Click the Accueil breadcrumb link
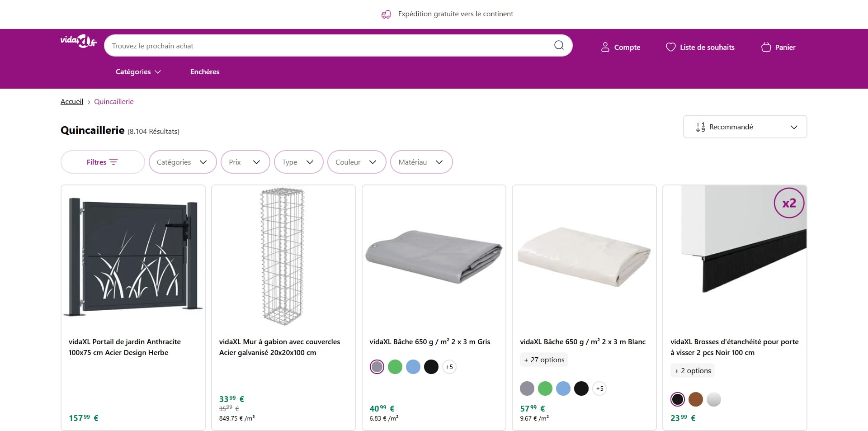Viewport: 868px width, 431px height. pos(72,102)
